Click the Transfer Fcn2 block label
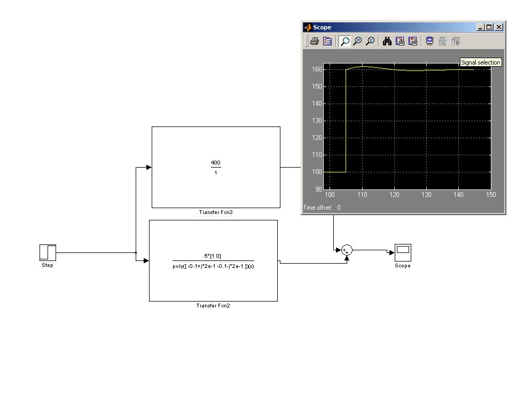Viewport: 532px width, 396px height. [213, 305]
